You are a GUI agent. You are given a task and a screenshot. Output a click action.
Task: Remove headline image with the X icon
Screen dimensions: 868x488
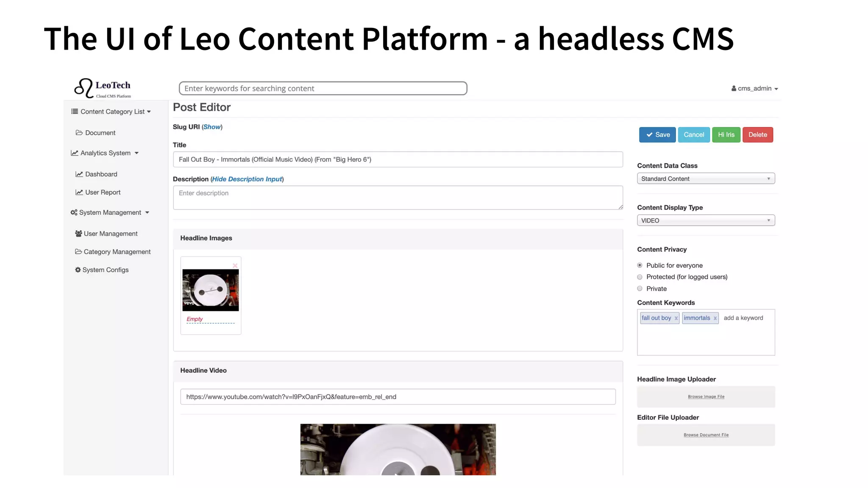point(235,266)
